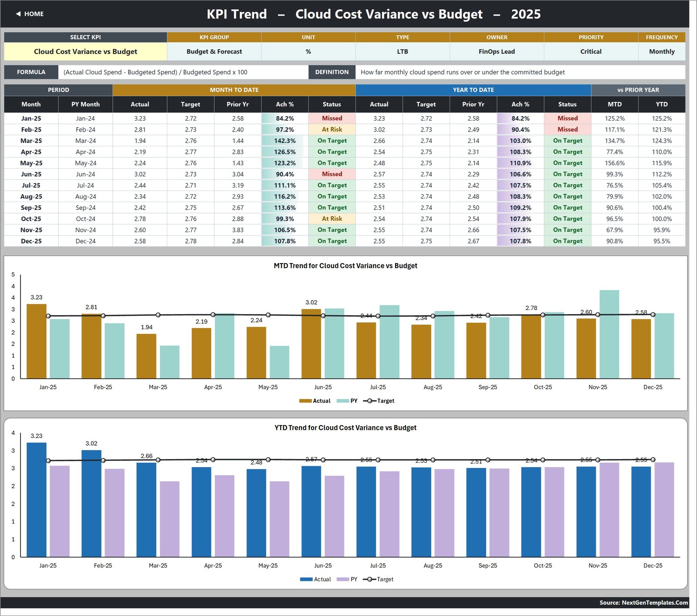Click Jun-25 MTD Missed status cell
Image resolution: width=697 pixels, height=616 pixels.
point(332,174)
